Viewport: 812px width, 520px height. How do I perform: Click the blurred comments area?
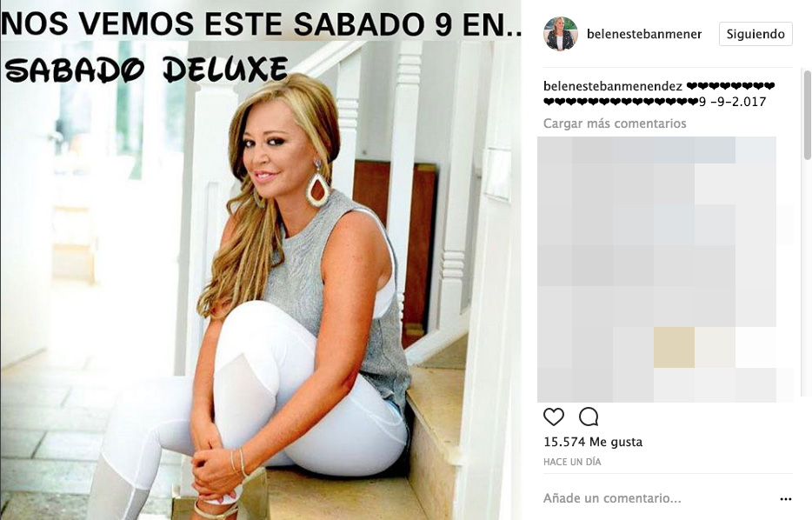tap(665, 270)
